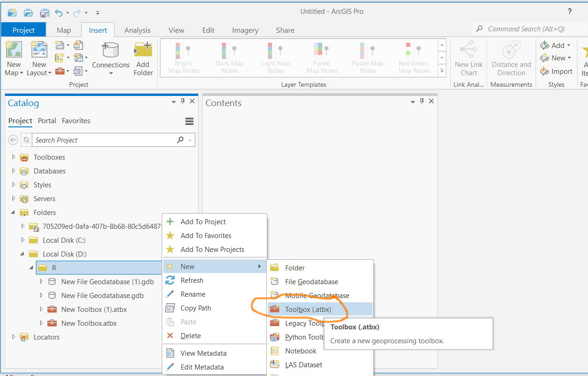Click Undo arrow in title bar
588x376 pixels.
click(59, 12)
